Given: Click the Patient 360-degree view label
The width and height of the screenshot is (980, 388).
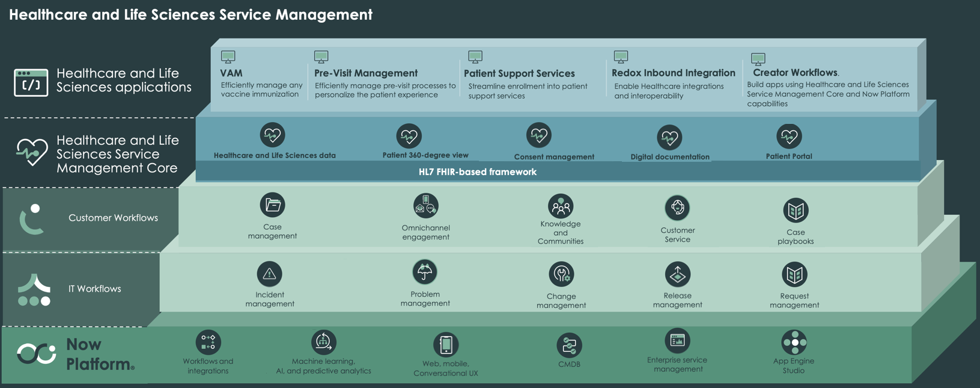Looking at the screenshot, I should pyautogui.click(x=425, y=155).
